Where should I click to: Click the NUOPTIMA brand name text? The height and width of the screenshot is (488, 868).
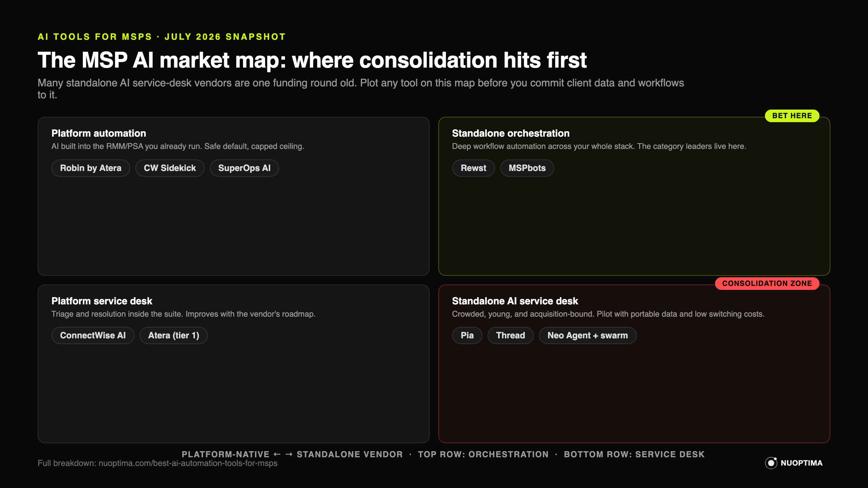coord(801,463)
